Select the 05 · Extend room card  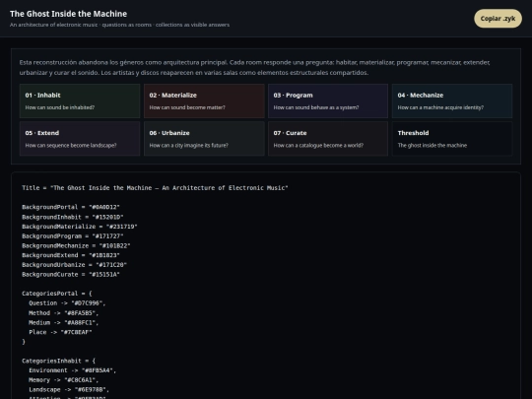pos(80,139)
